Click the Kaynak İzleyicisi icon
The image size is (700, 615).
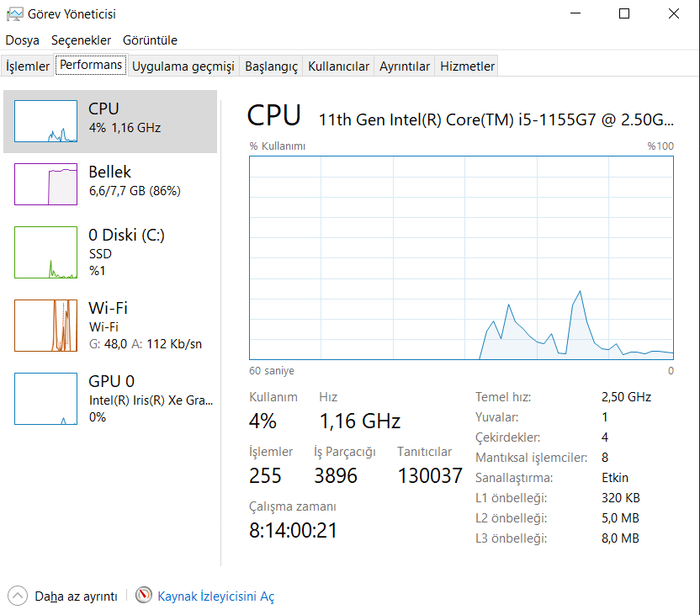click(144, 596)
